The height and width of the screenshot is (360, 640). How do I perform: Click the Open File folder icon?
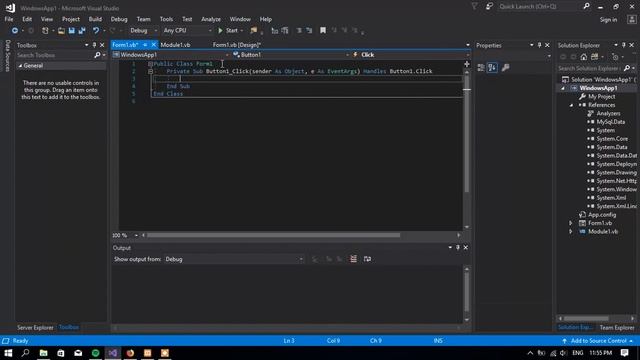(61, 31)
